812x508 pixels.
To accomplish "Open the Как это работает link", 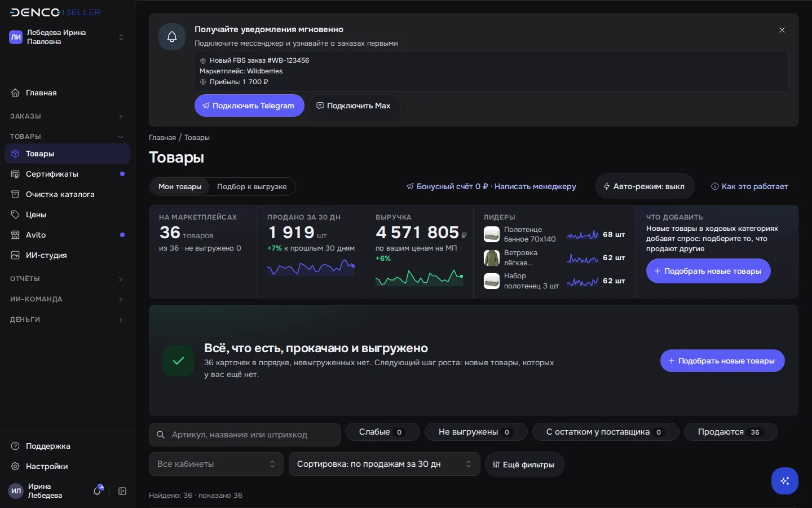I will (749, 186).
